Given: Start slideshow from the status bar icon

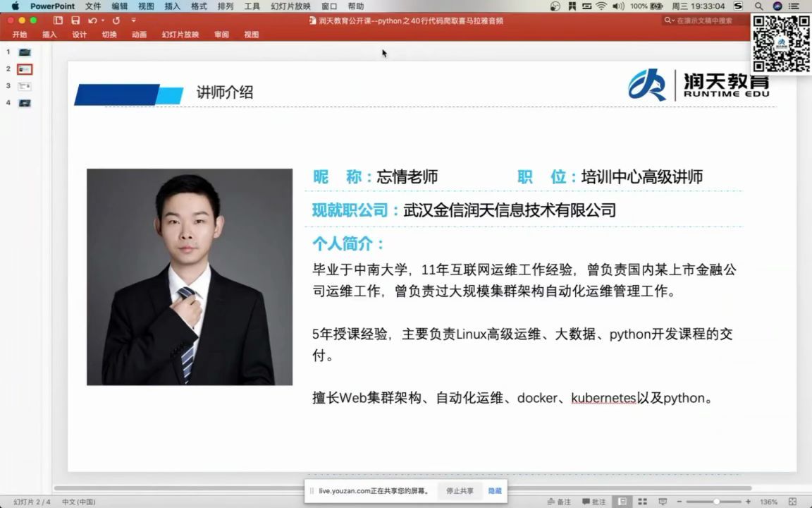Looking at the screenshot, I should point(663,502).
